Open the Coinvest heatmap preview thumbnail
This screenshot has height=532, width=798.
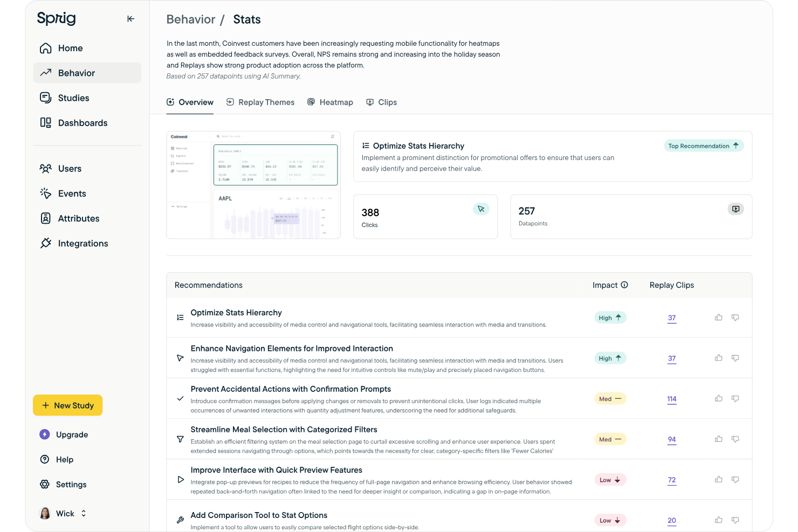pos(253,185)
